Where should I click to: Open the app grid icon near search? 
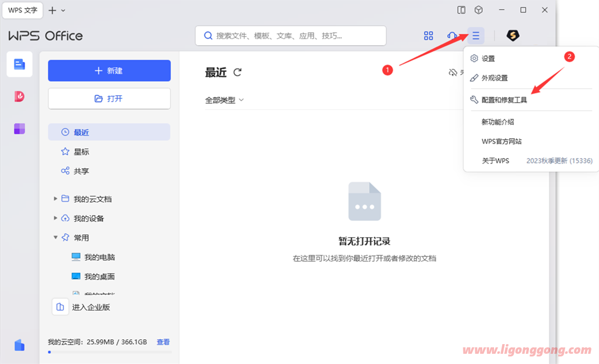point(428,36)
